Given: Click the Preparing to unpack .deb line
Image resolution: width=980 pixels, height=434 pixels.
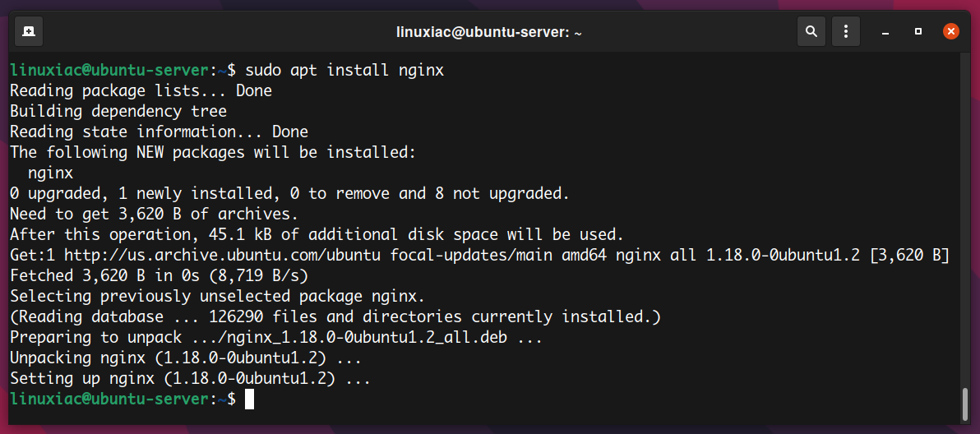Looking at the screenshot, I should [276, 338].
